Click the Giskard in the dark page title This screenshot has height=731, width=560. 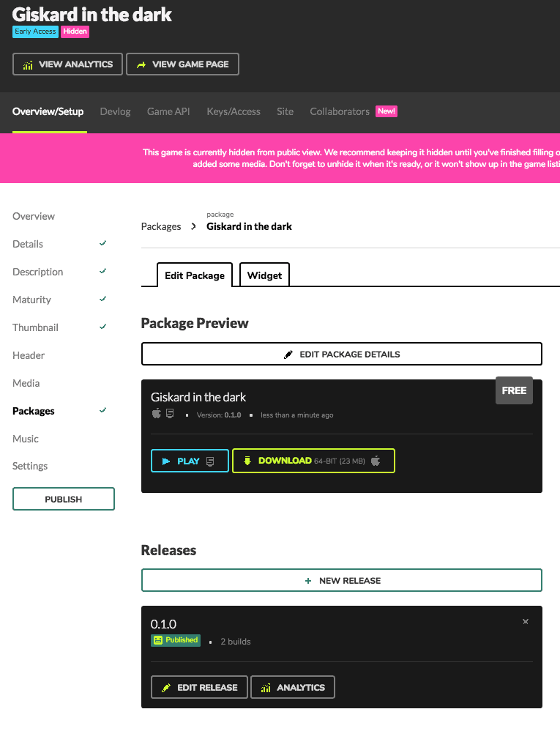(x=92, y=15)
